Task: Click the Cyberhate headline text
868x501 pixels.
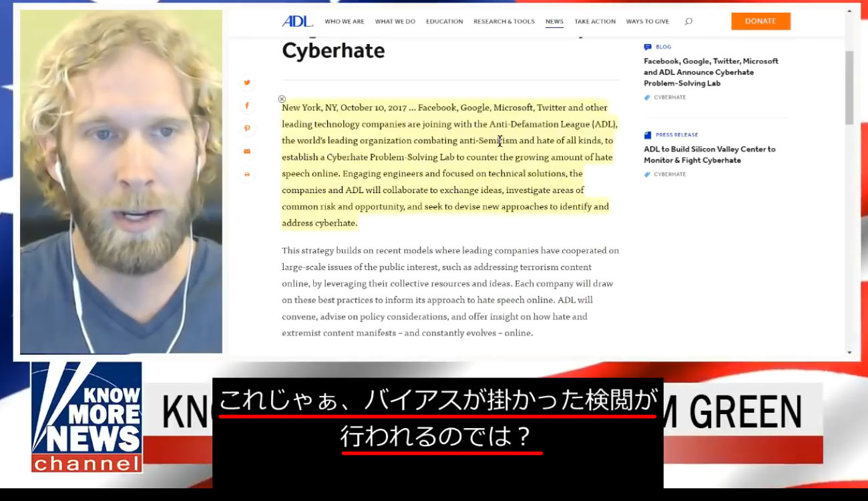Action: [x=333, y=51]
